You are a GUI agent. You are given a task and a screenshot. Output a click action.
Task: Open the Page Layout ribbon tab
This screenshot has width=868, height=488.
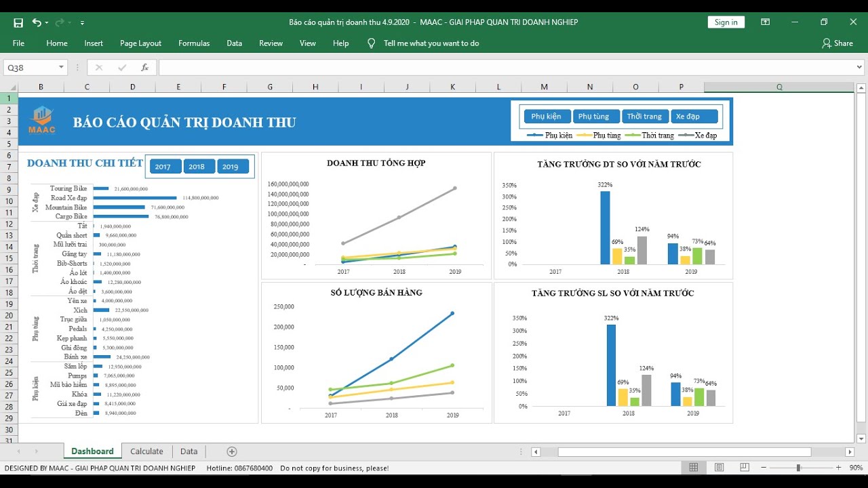pos(140,43)
